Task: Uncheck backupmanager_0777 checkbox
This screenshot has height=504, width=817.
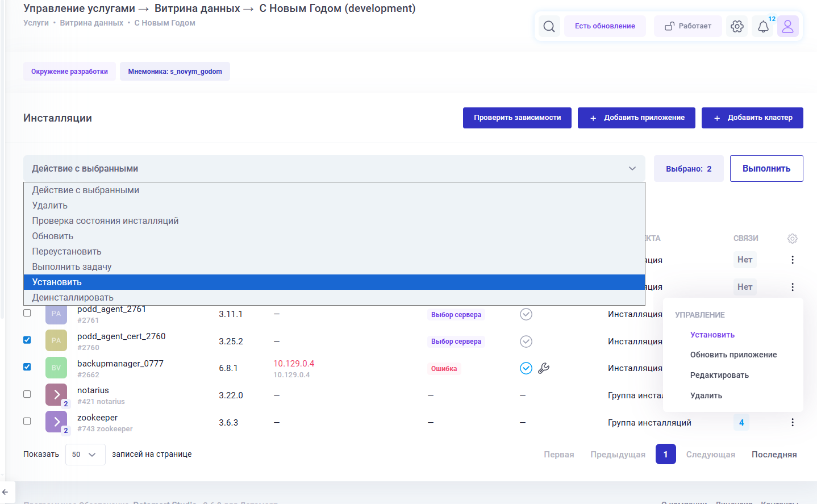Action: click(27, 367)
